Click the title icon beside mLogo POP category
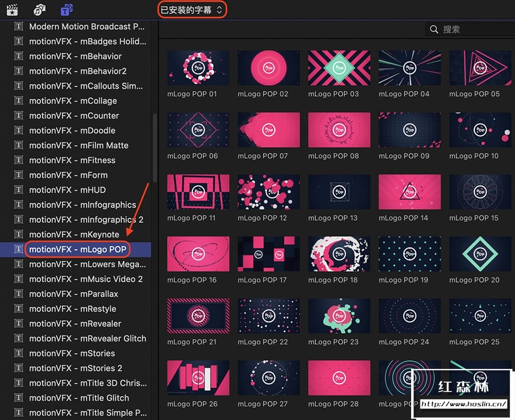 pyautogui.click(x=19, y=249)
